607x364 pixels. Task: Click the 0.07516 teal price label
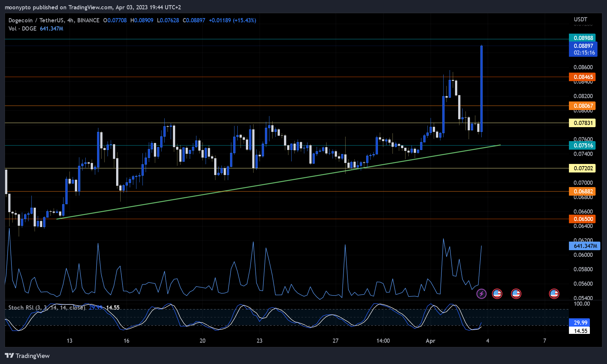582,145
